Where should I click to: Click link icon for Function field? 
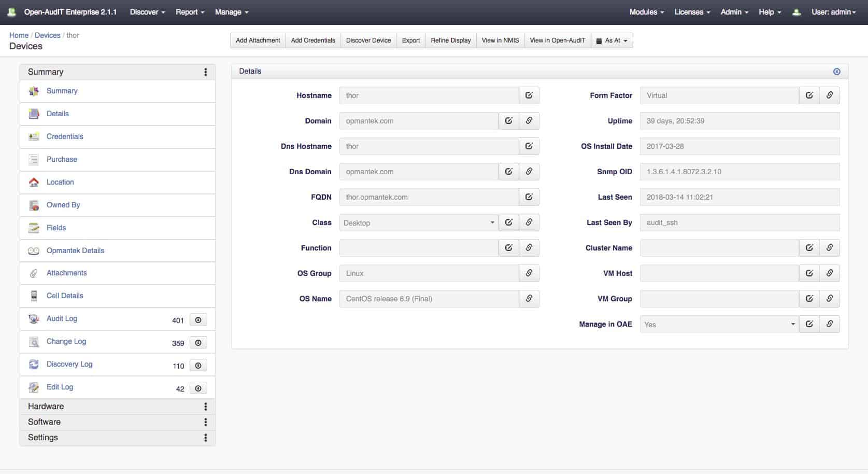(x=529, y=248)
